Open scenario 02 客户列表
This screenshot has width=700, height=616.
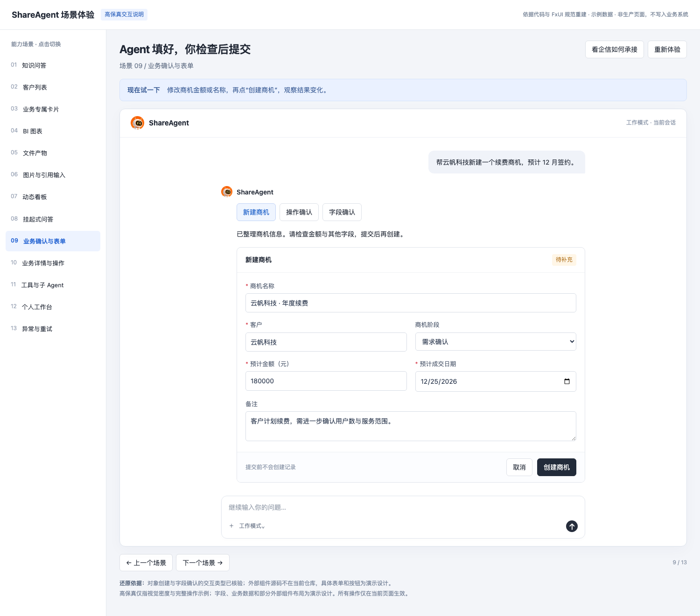pos(53,87)
